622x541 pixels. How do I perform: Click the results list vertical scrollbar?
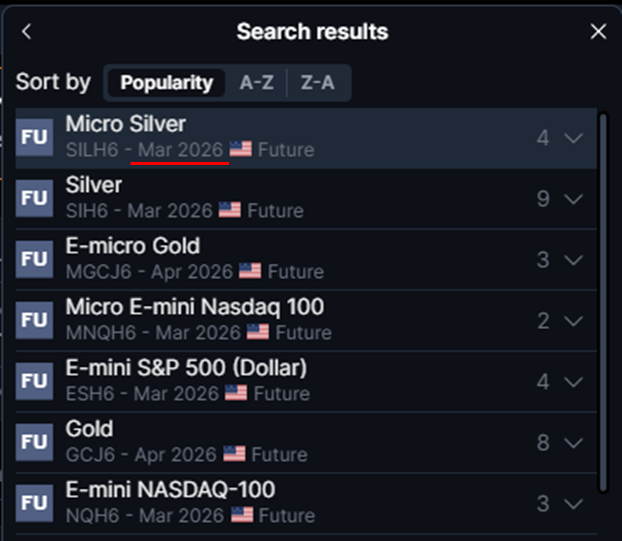(x=602, y=300)
